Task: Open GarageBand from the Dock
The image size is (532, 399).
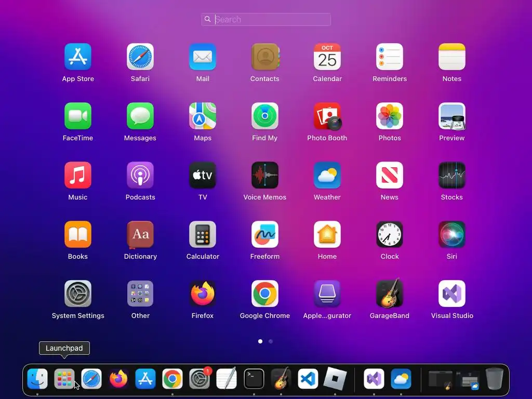Action: (281, 379)
